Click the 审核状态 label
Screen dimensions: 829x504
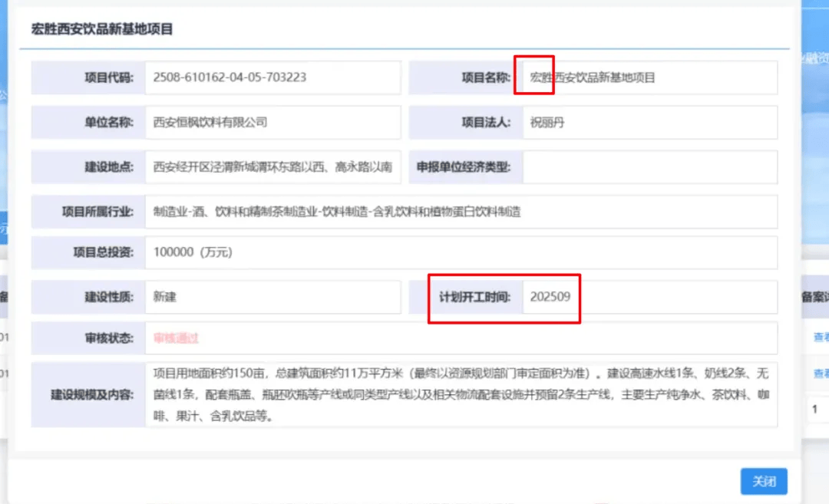[x=109, y=338]
